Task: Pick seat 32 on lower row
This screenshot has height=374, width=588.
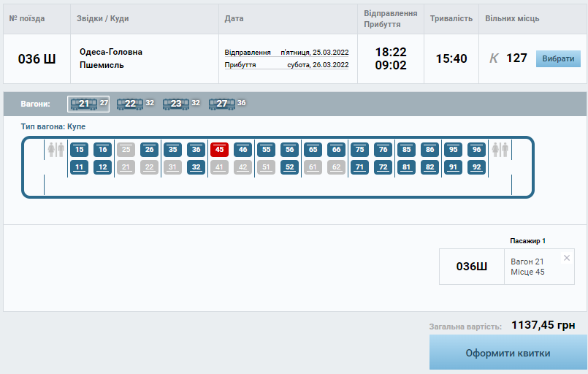Action: pyautogui.click(x=196, y=167)
